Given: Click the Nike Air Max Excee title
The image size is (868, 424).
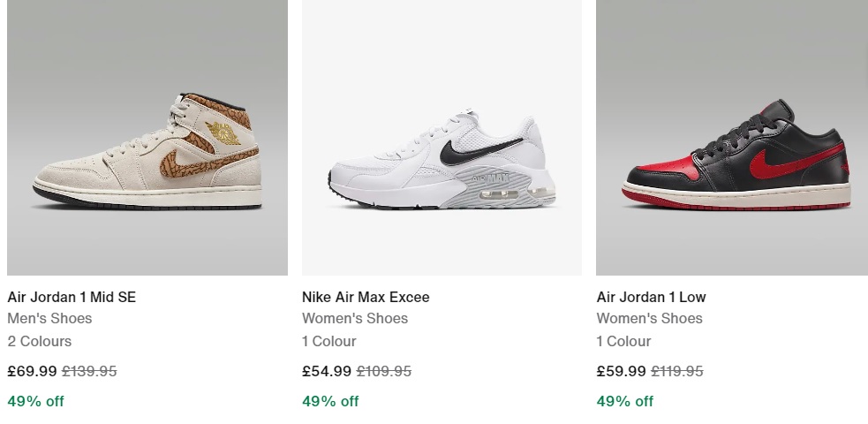Looking at the screenshot, I should coord(366,297).
